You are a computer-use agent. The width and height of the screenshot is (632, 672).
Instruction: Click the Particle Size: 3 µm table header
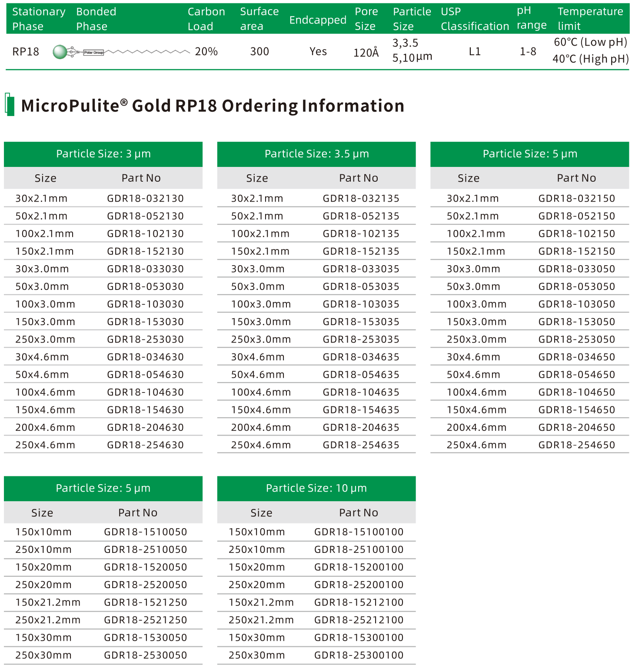pos(103,154)
